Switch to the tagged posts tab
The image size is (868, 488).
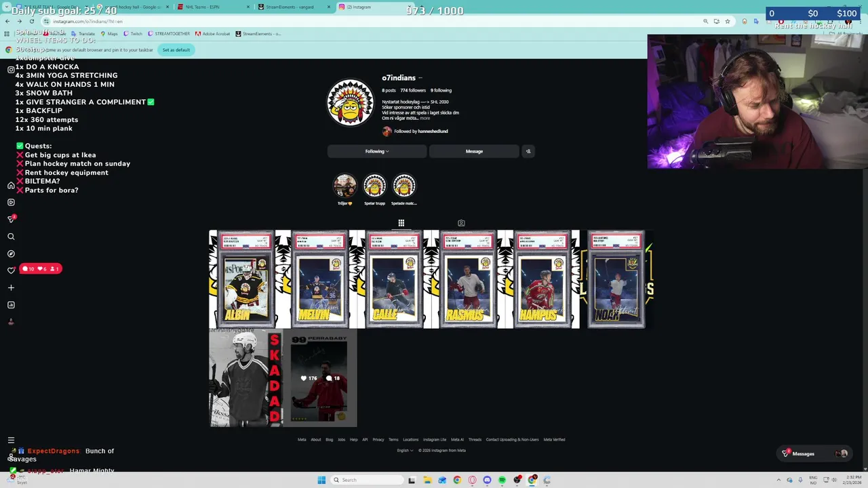click(461, 223)
